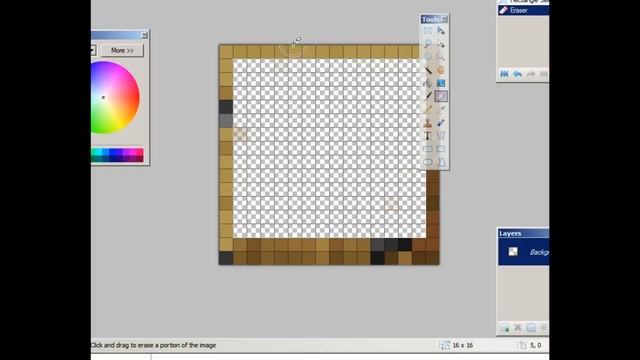The image size is (640, 360).
Task: Close the Colors window
Action: coord(144,36)
